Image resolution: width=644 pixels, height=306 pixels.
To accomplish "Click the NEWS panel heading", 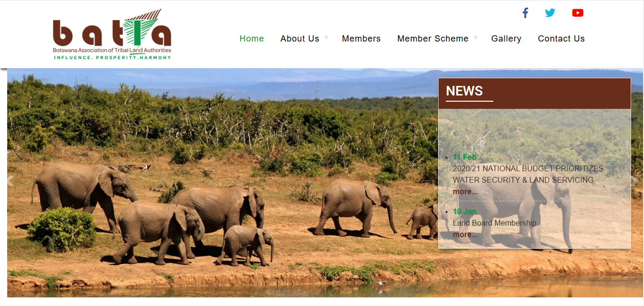I will (x=464, y=91).
